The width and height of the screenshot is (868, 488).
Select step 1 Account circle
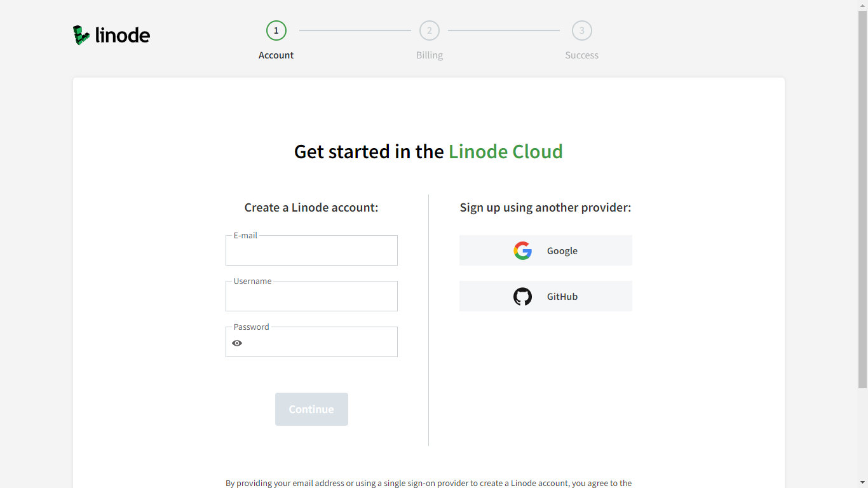276,30
